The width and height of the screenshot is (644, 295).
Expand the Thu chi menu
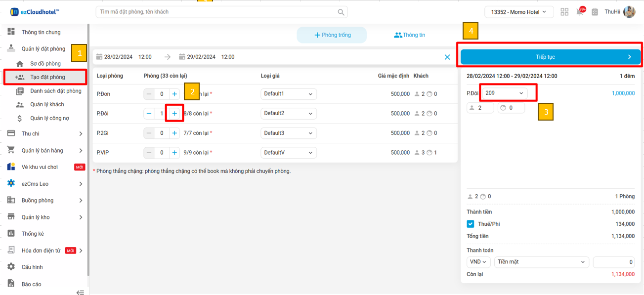[x=44, y=133]
